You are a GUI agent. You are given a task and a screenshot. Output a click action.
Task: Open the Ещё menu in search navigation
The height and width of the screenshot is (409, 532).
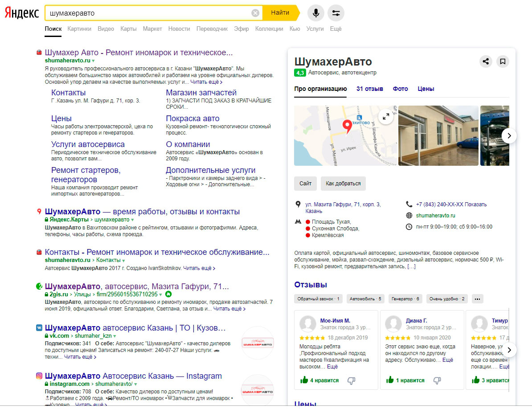336,29
